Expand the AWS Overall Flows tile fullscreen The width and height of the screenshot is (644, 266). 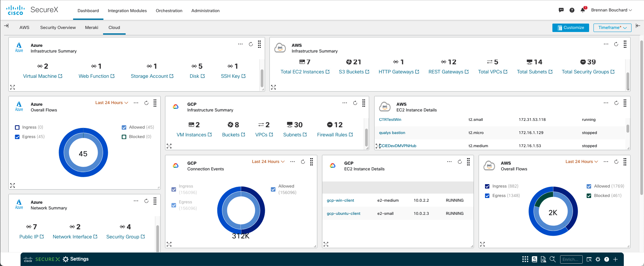(x=482, y=244)
